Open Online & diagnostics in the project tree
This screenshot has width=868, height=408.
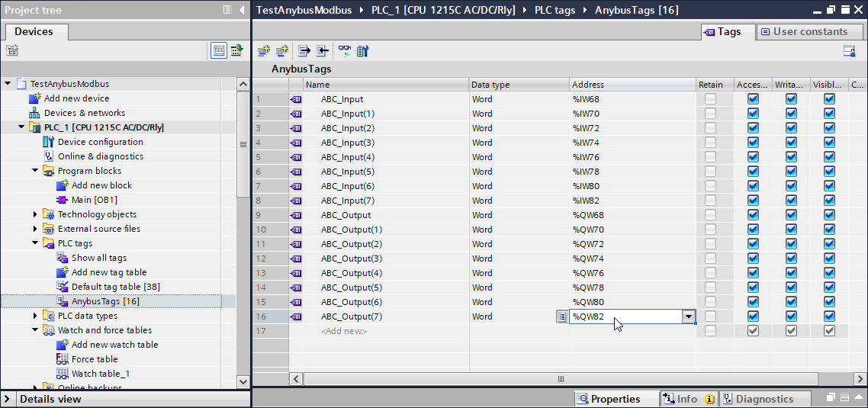pos(100,156)
